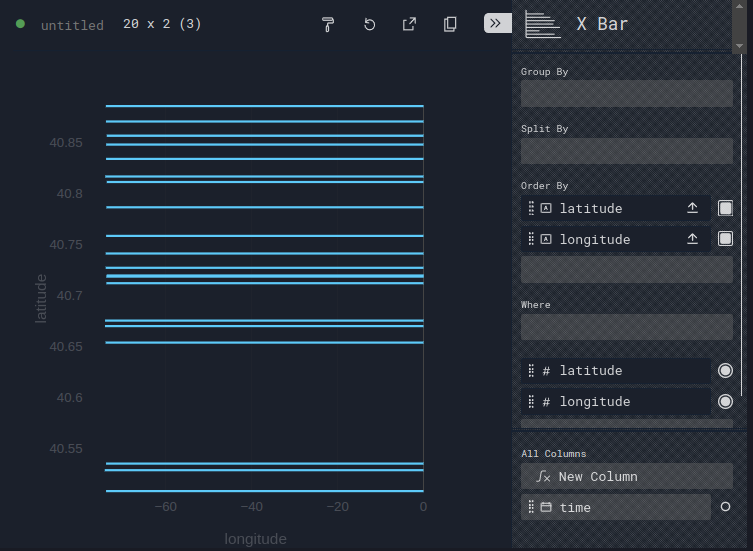
Task: Toggle sort direction for latitude in Order By
Action: point(692,208)
